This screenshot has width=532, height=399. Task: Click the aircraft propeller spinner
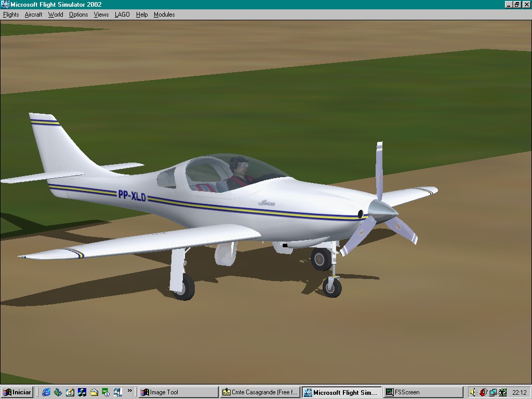383,211
